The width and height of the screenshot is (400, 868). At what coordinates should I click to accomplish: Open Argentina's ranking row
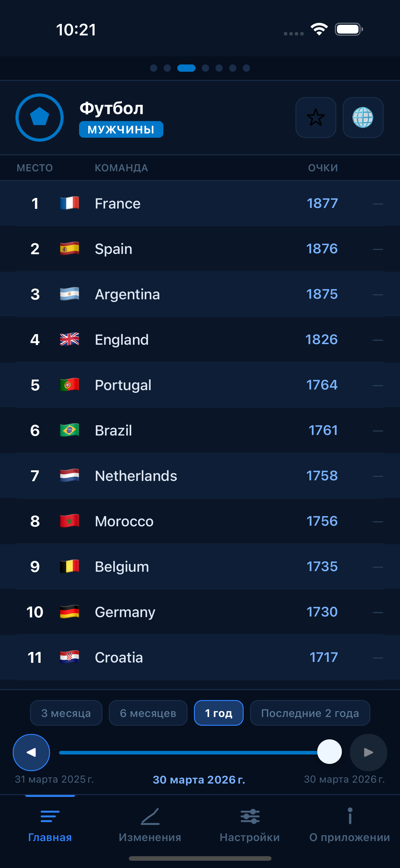(200, 294)
